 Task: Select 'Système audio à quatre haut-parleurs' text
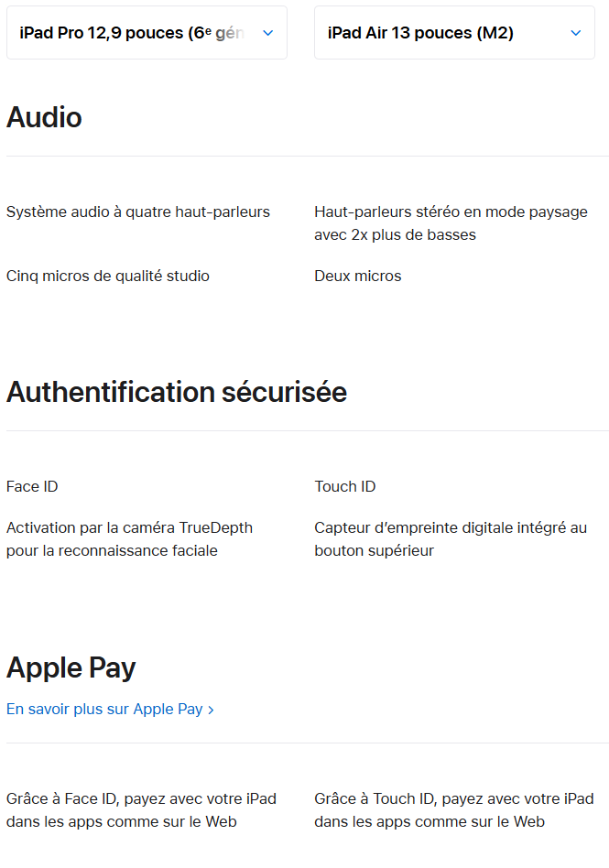click(x=138, y=212)
